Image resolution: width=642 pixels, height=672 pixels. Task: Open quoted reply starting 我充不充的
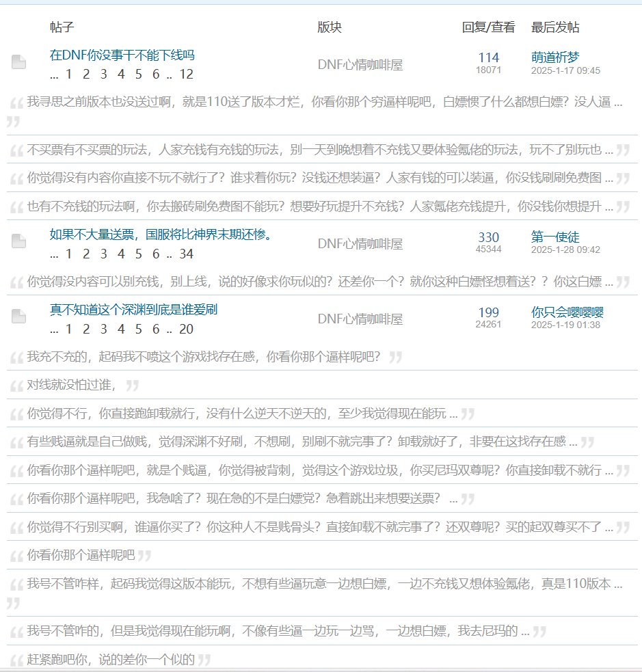click(x=204, y=357)
